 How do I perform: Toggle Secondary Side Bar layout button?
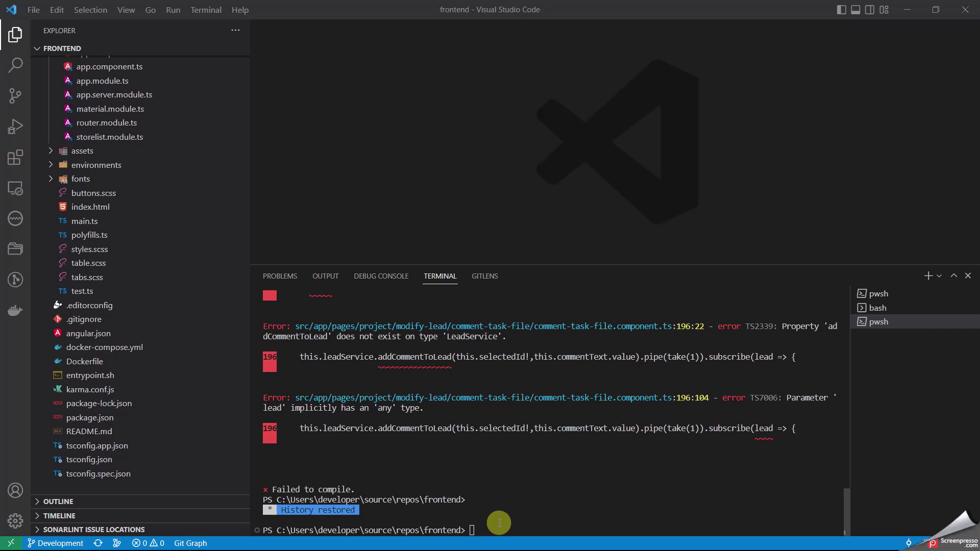coord(870,10)
